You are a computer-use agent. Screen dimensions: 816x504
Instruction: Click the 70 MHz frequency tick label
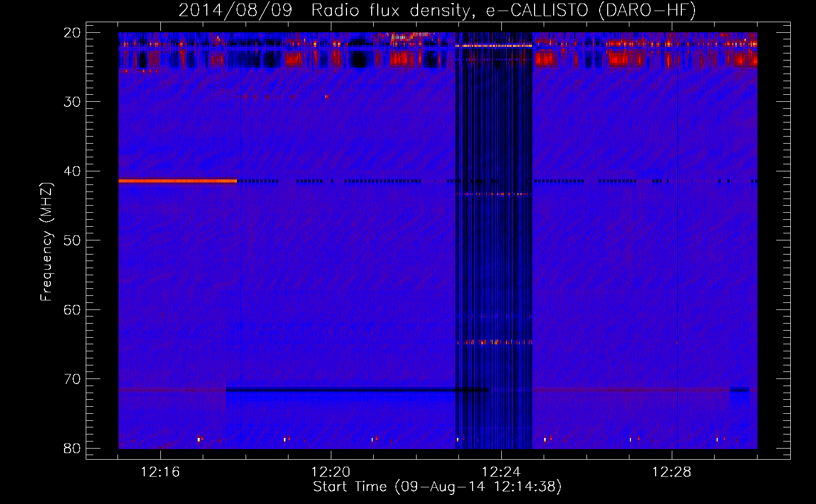(x=72, y=379)
